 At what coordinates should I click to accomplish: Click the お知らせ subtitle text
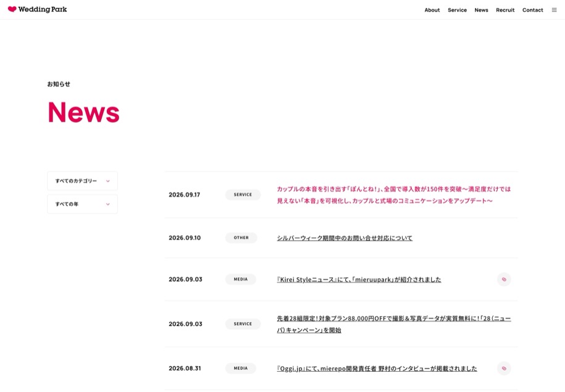(x=59, y=84)
